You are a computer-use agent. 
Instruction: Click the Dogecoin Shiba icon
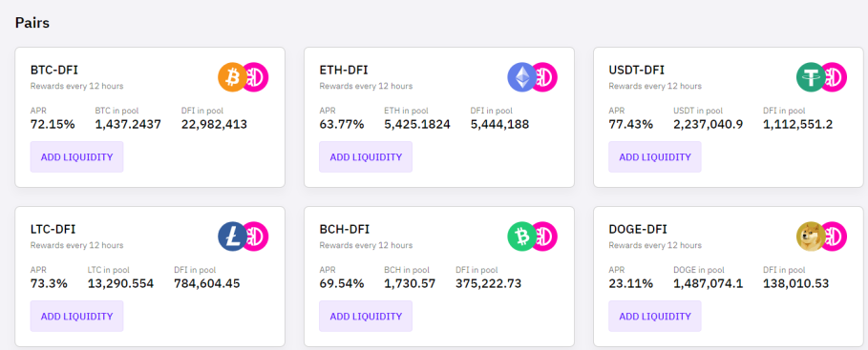(x=811, y=237)
